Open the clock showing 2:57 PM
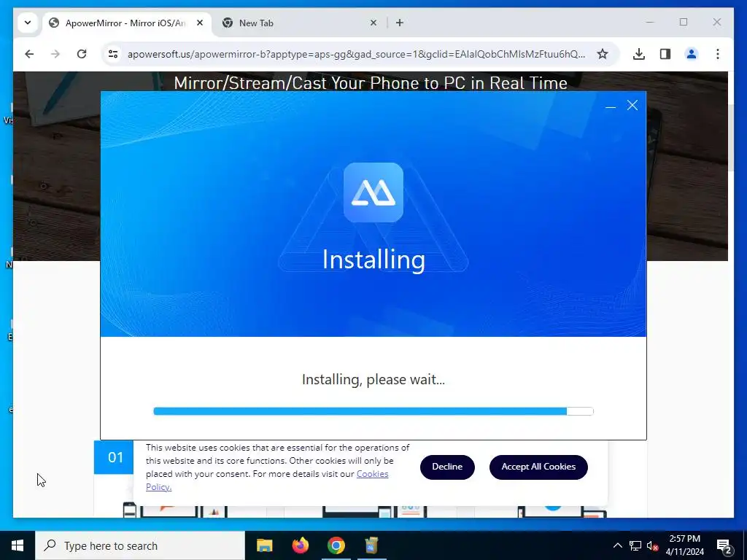This screenshot has height=560, width=747. [x=684, y=545]
